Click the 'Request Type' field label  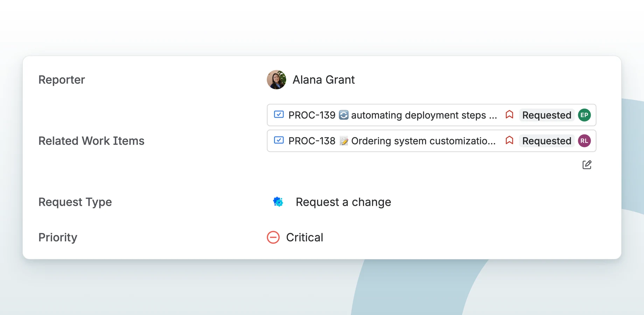pos(75,202)
